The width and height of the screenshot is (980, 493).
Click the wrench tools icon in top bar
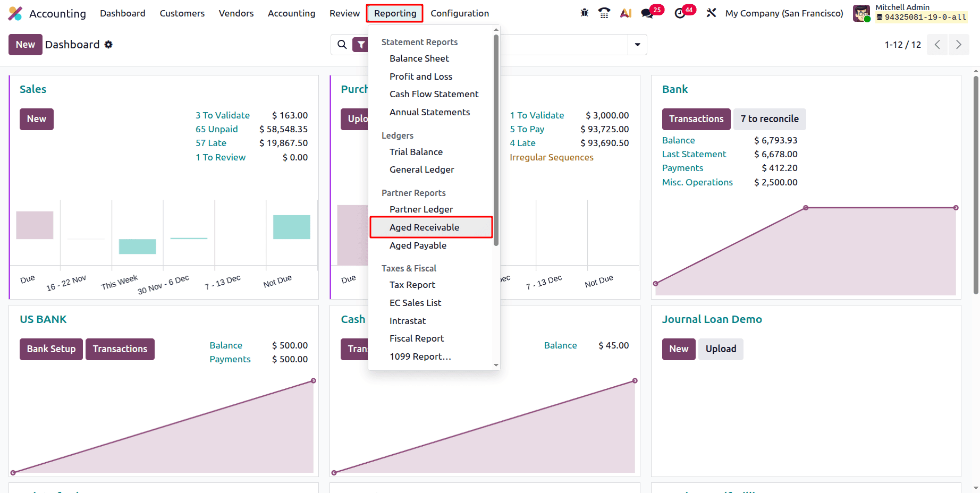click(711, 13)
